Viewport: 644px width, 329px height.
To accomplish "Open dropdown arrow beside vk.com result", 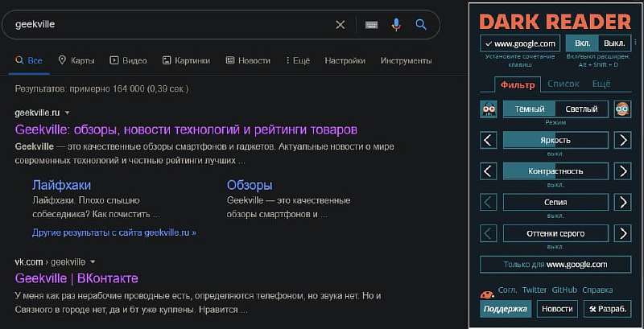I will tap(93, 262).
